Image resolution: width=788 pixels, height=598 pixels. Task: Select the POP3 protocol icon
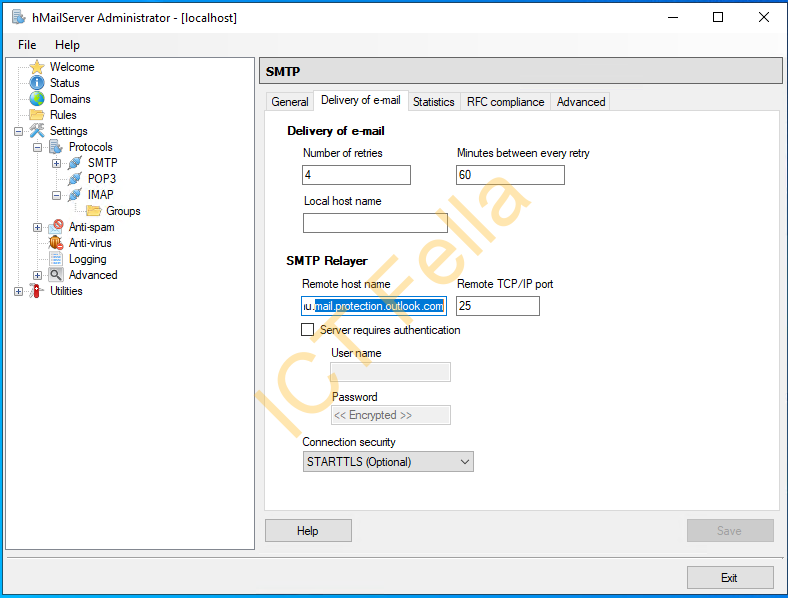click(x=75, y=179)
